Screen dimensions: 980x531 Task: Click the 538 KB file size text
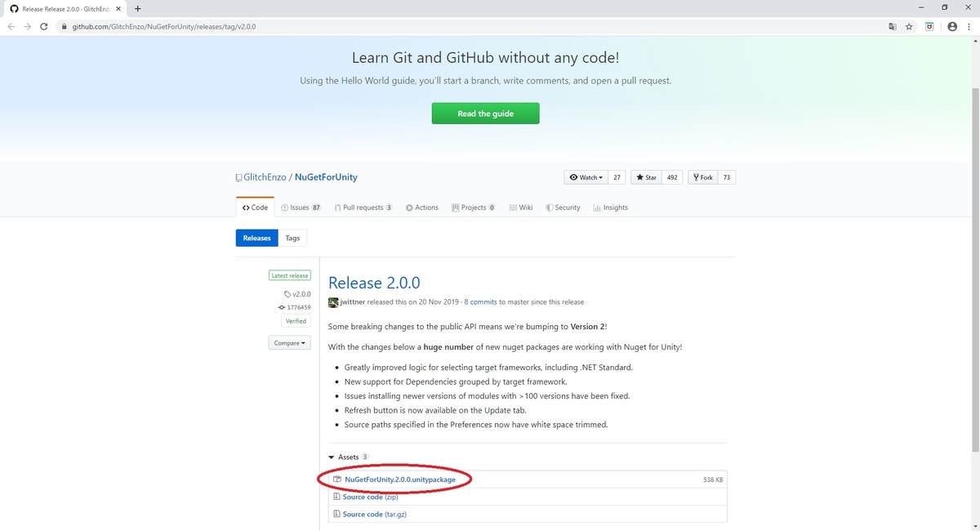tap(713, 480)
